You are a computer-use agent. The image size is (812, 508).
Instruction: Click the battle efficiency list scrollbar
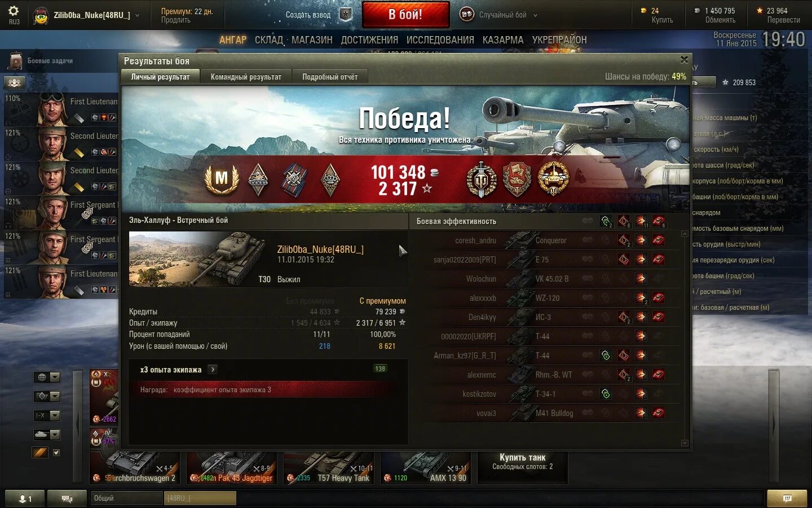point(685,338)
